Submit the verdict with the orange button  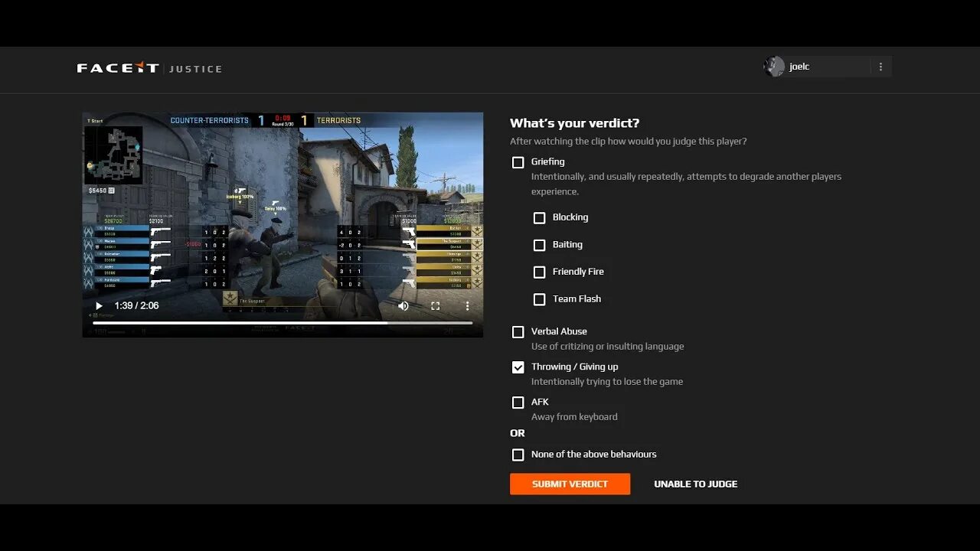coord(570,484)
